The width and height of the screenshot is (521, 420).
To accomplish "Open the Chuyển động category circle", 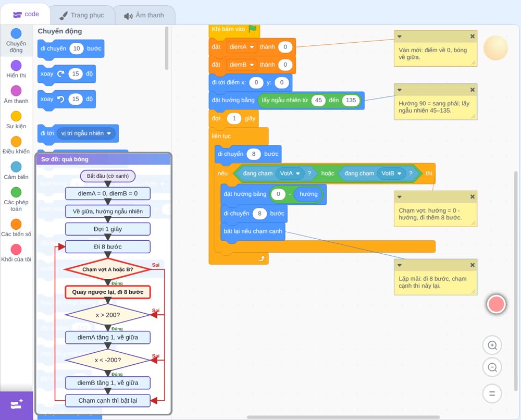I will click(x=16, y=33).
